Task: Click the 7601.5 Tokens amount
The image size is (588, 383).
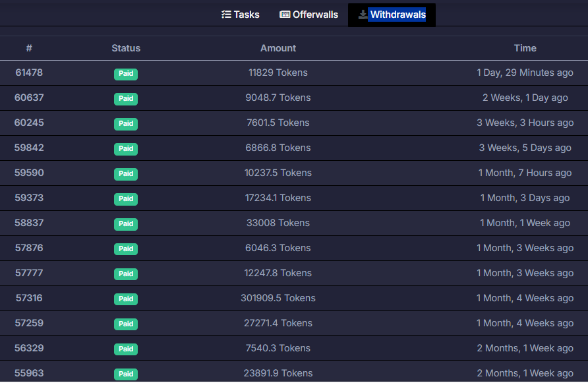Action: (x=278, y=123)
